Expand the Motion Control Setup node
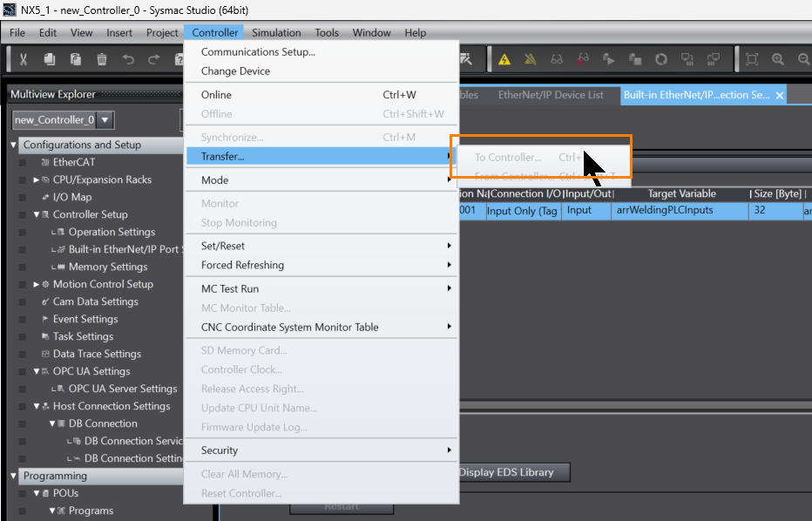The width and height of the screenshot is (812, 521). [37, 284]
